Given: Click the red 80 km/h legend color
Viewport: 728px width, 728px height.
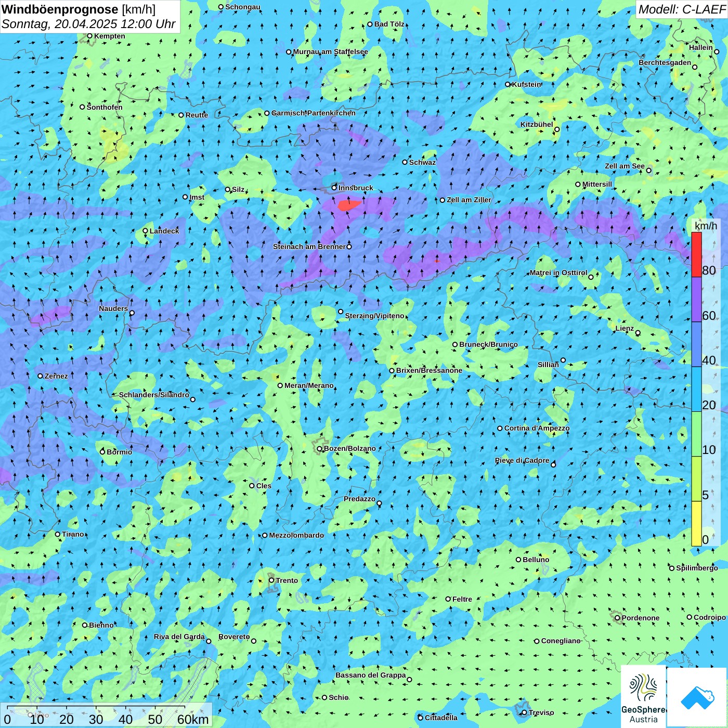Looking at the screenshot, I should point(696,254).
